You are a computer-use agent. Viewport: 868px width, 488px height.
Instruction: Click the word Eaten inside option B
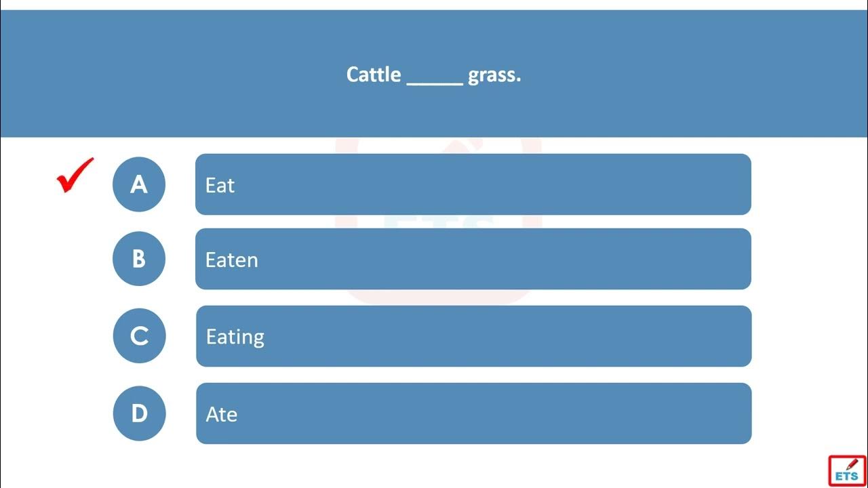pyautogui.click(x=232, y=260)
